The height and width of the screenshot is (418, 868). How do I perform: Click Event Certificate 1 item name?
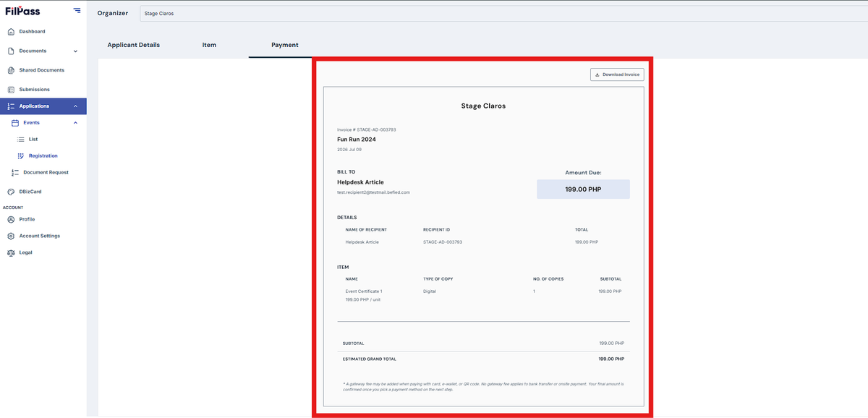[x=364, y=291]
